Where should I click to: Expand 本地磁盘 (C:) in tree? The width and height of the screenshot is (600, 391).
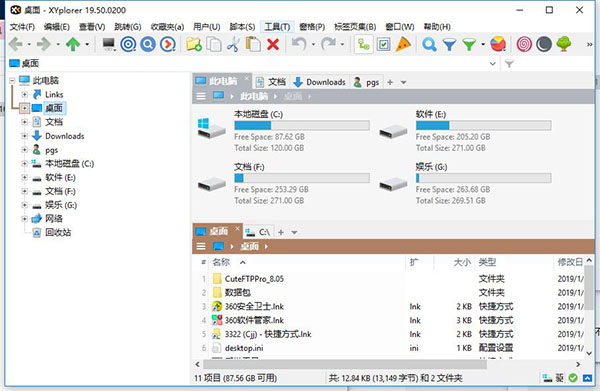click(x=24, y=164)
